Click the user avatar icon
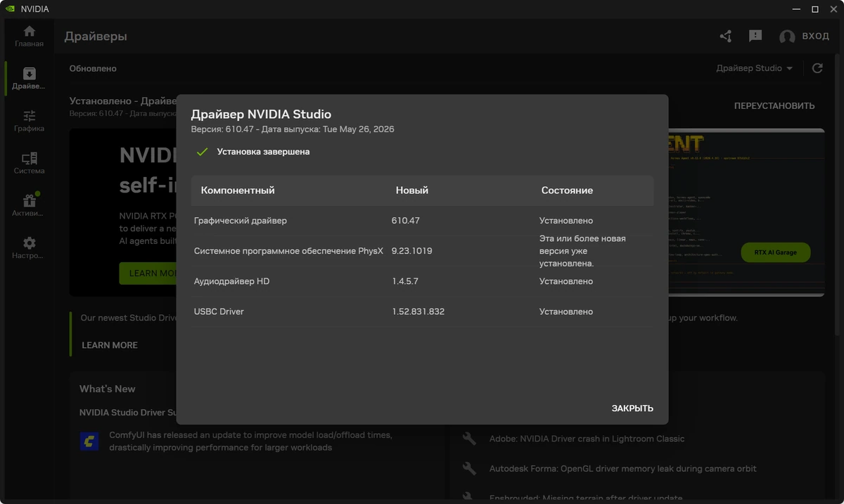The image size is (844, 504). click(787, 37)
